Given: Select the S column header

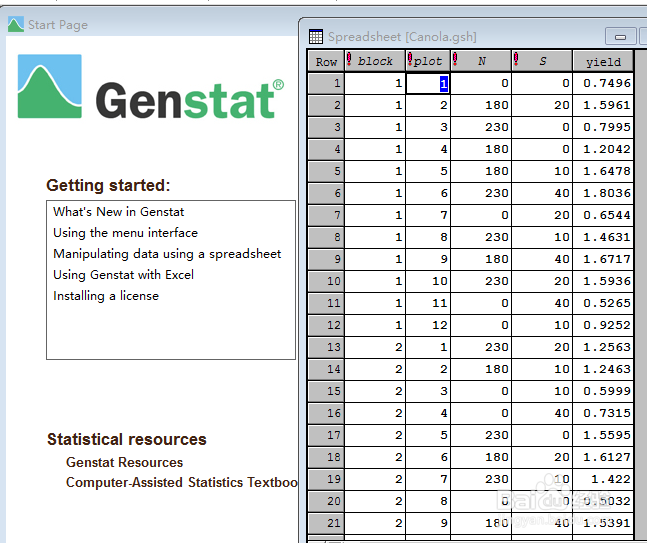Looking at the screenshot, I should pos(542,61).
